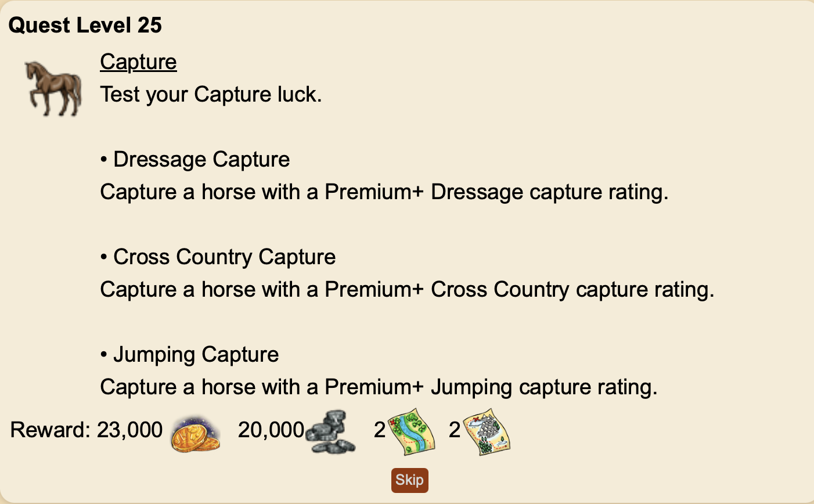Click the grey stones reward icon
Viewport: 814px width, 504px height.
[x=331, y=433]
